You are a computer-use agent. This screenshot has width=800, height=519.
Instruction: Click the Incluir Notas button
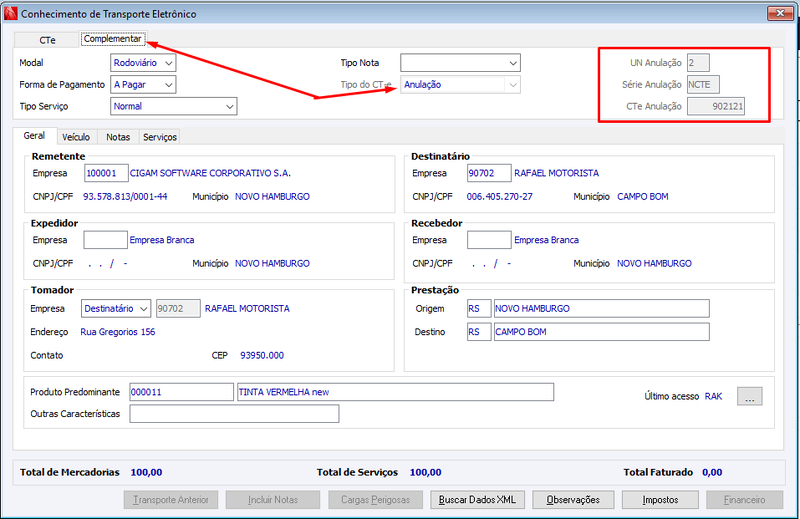[273, 500]
